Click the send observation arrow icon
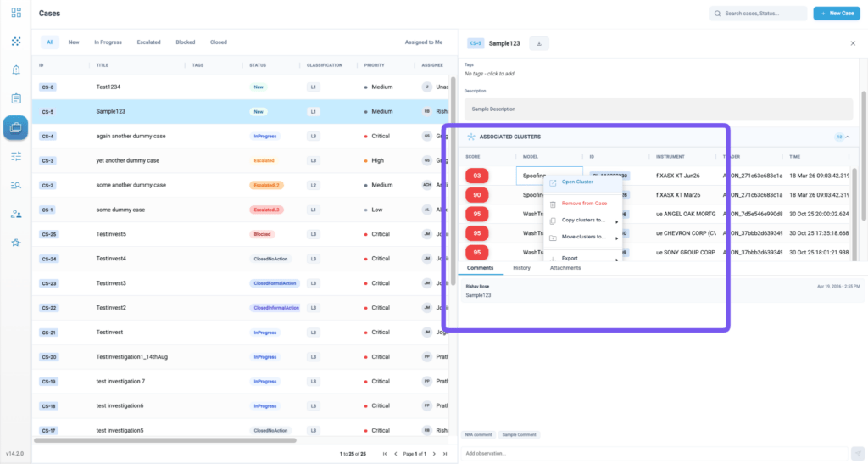Viewport: 868px width, 464px height. click(x=858, y=453)
